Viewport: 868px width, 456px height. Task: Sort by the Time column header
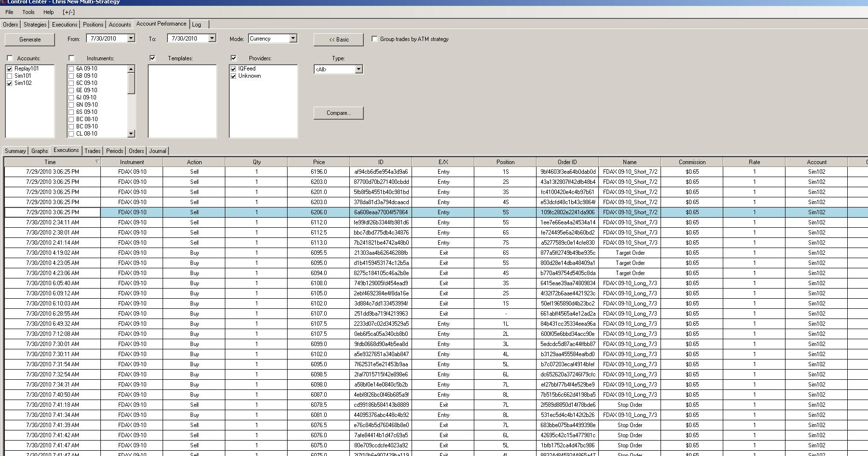53,162
